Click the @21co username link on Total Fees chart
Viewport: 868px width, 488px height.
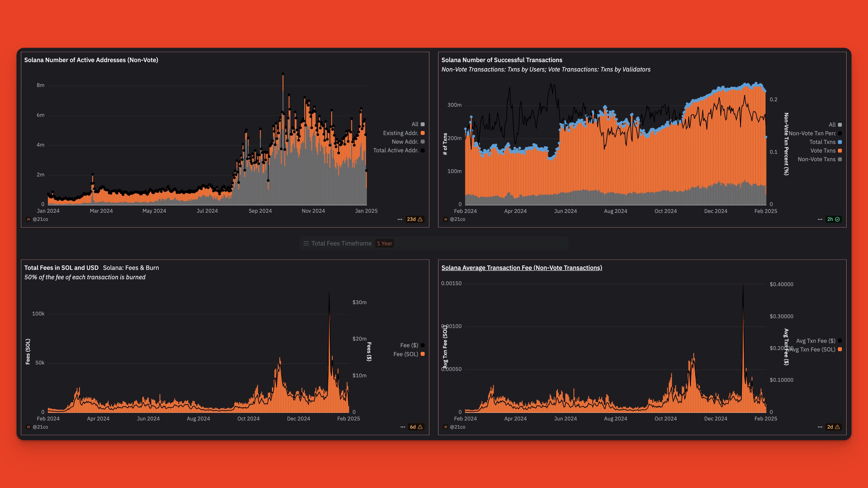(x=40, y=427)
